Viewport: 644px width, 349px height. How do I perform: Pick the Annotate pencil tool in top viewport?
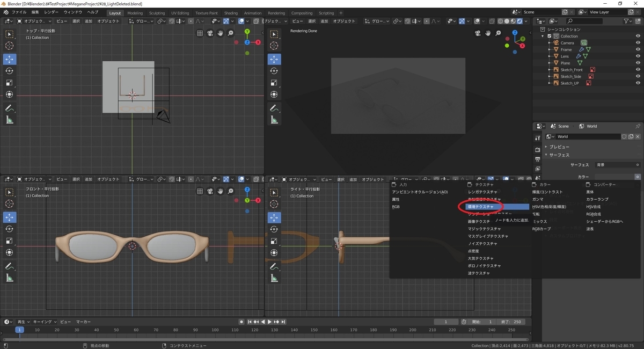point(10,108)
